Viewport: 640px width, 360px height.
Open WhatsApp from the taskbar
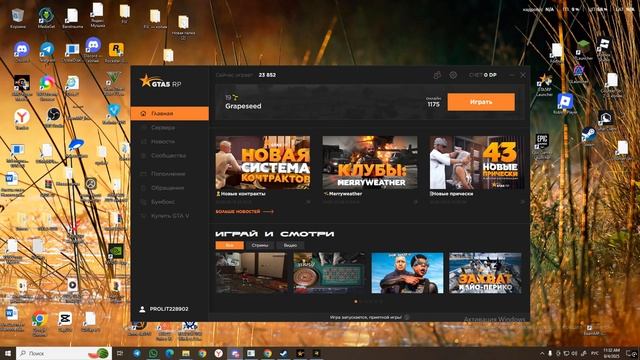coord(153,353)
